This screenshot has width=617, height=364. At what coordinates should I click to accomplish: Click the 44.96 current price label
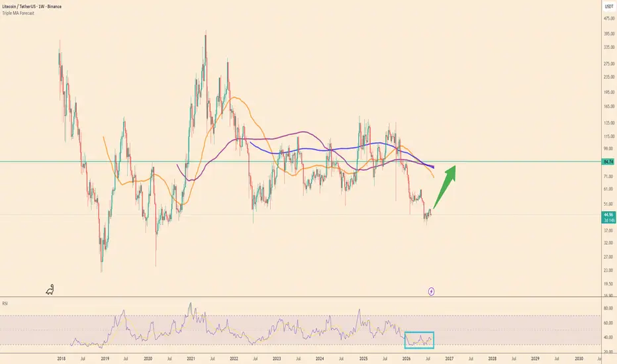click(608, 215)
